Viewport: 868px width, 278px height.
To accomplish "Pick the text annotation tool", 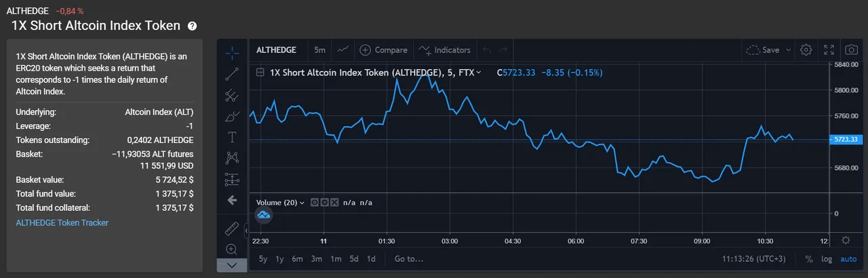I will [232, 137].
